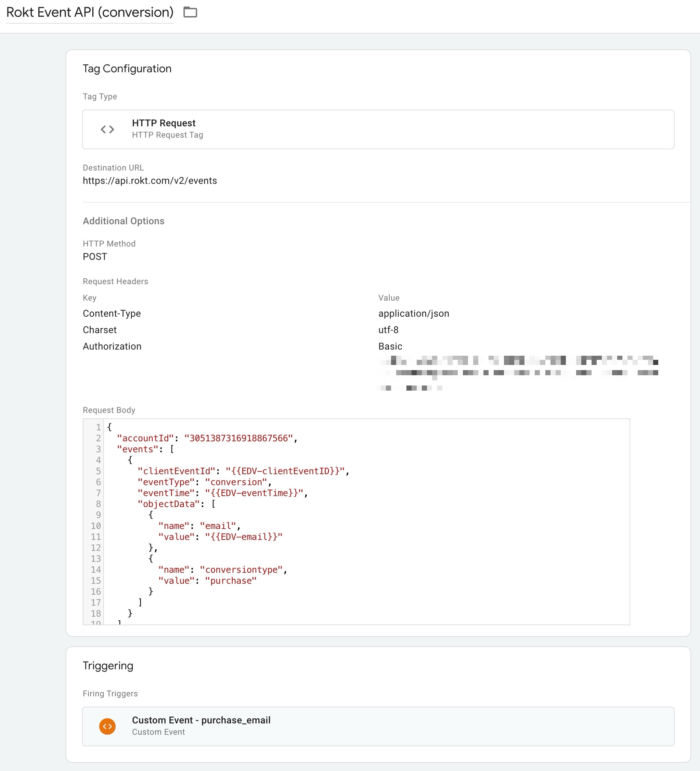This screenshot has height=771, width=700.
Task: Click the application/json header value
Action: tap(414, 313)
